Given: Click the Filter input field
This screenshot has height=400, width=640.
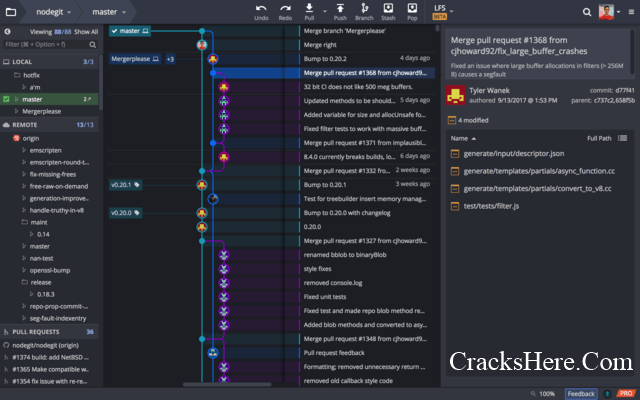Looking at the screenshot, I should (x=51, y=44).
